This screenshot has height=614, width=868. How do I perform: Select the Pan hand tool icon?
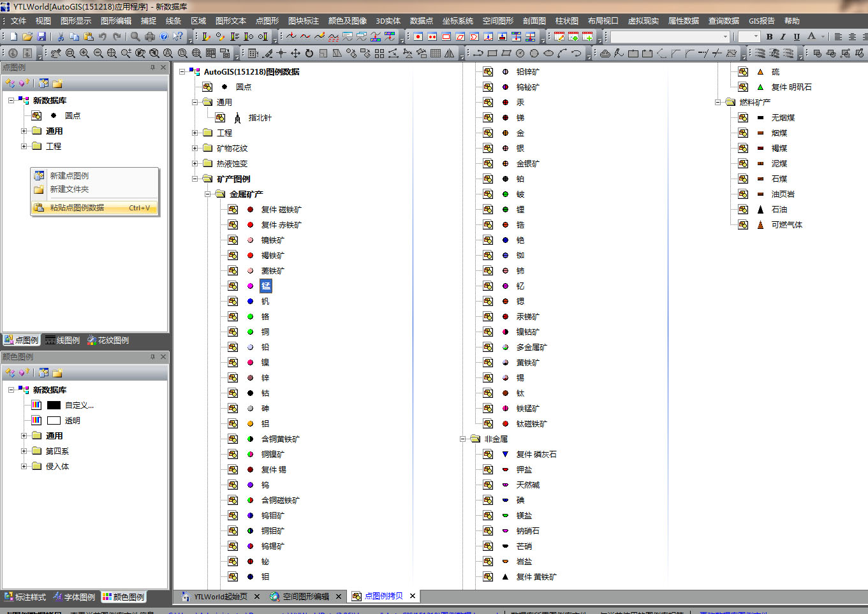pyautogui.click(x=56, y=54)
